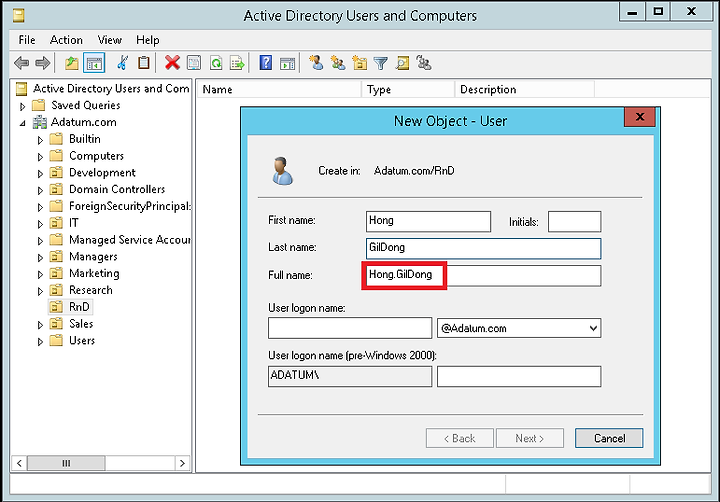Sort by the Type column header
The image size is (720, 502).
(x=408, y=89)
